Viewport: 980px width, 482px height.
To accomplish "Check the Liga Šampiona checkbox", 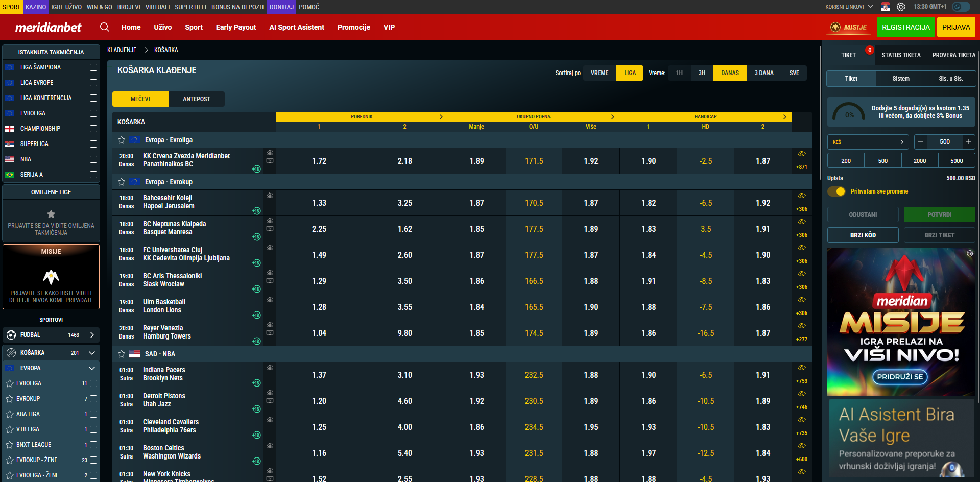I will click(x=93, y=67).
